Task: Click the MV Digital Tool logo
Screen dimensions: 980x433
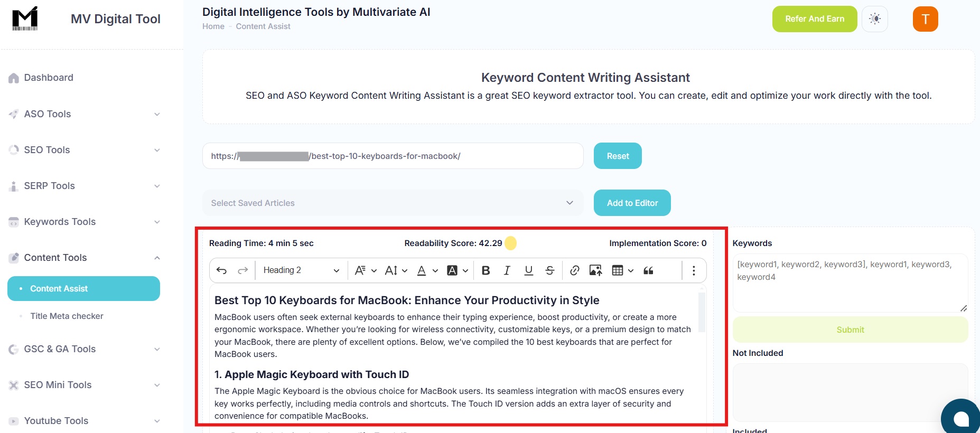Action: [25, 18]
